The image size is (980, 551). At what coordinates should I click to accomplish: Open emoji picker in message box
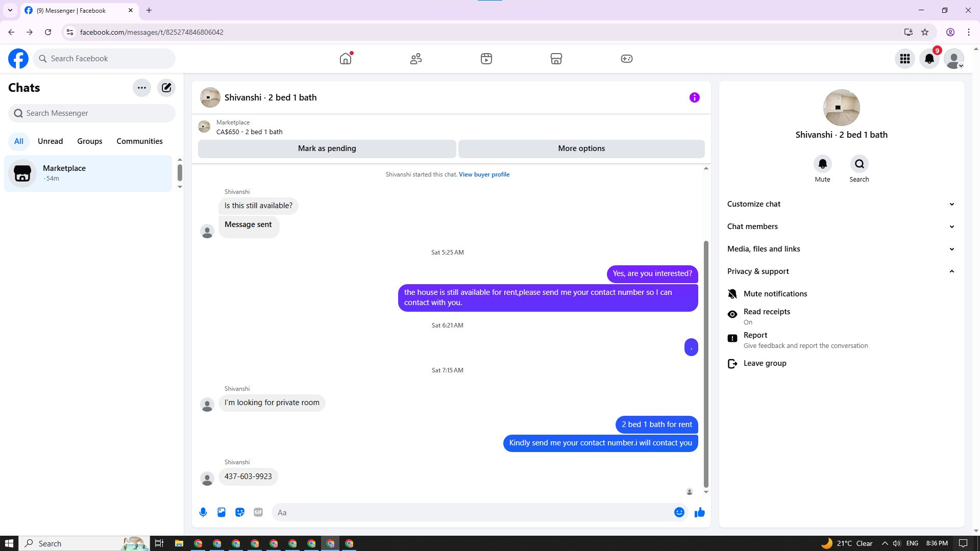[x=679, y=512]
